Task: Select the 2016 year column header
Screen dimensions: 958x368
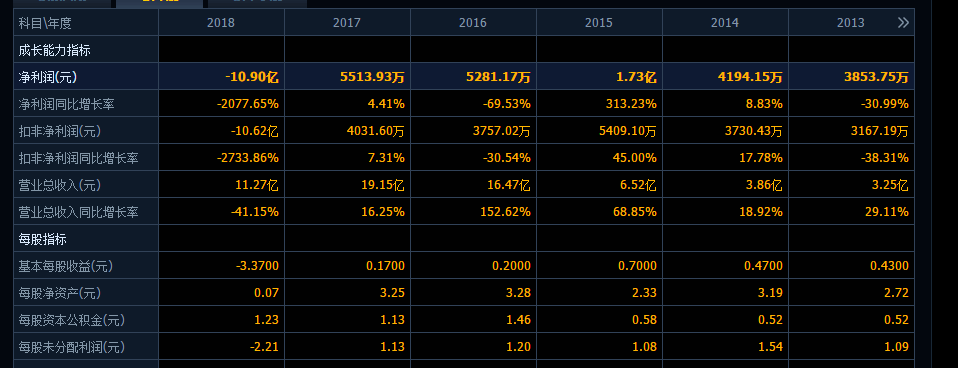Action: click(474, 23)
